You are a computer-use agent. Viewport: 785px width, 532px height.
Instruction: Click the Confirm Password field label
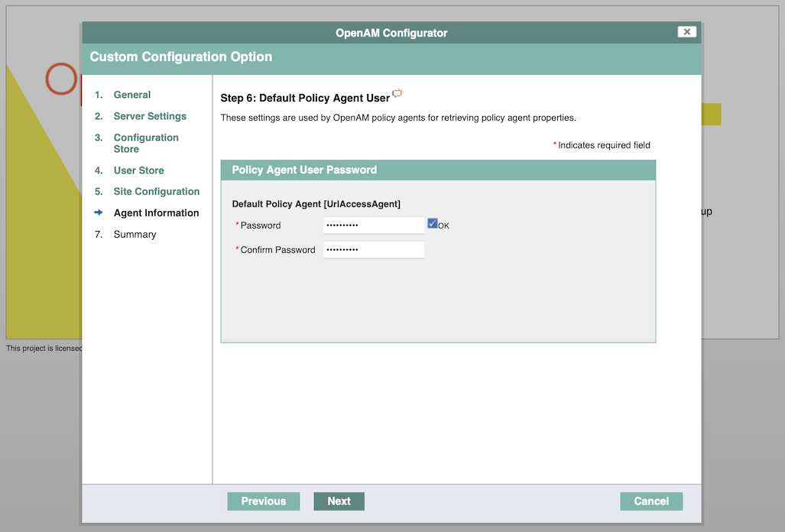coord(278,250)
